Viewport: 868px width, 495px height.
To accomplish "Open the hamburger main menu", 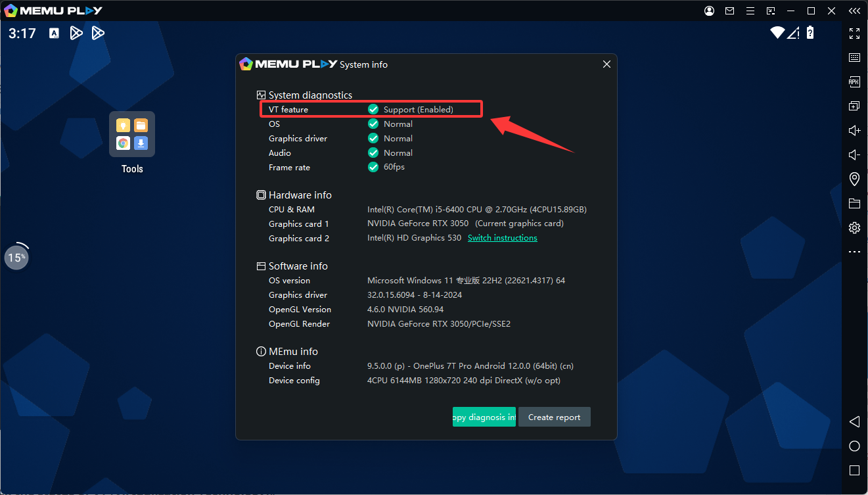I will pyautogui.click(x=750, y=11).
